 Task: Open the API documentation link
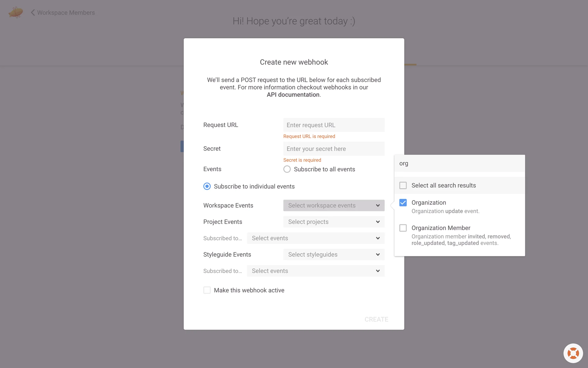293,95
